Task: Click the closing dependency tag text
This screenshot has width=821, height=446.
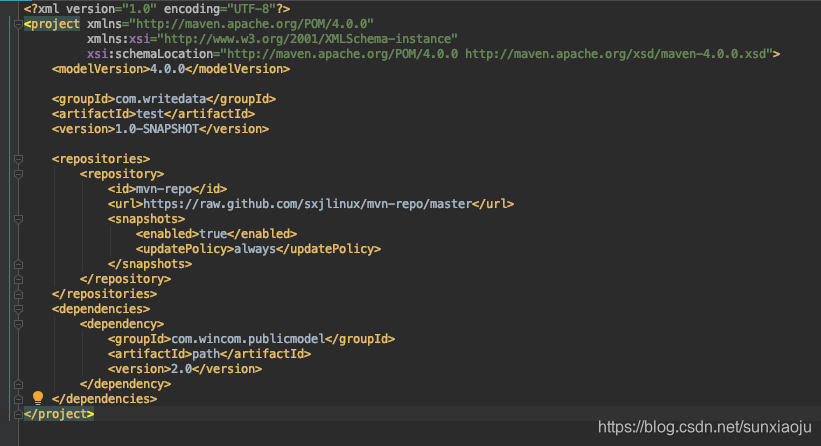Action: (125, 384)
